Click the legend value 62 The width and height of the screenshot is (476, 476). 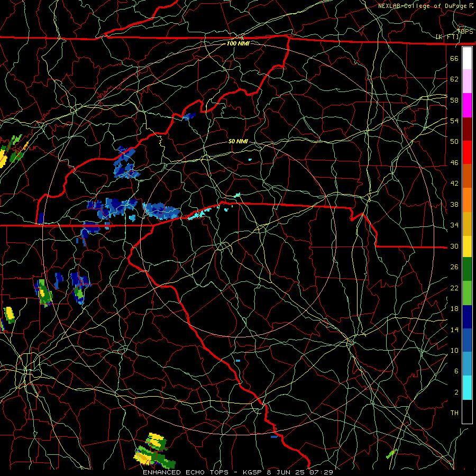(x=454, y=79)
